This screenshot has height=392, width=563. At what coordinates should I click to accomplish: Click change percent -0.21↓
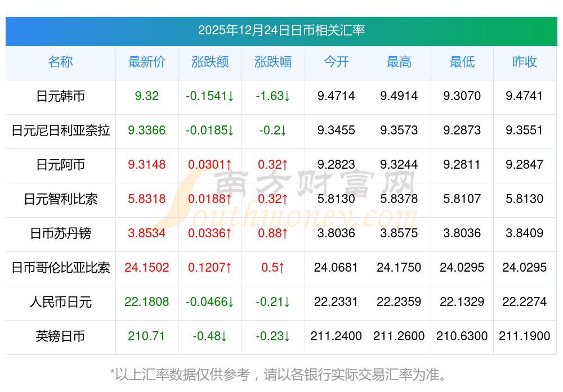point(273,301)
